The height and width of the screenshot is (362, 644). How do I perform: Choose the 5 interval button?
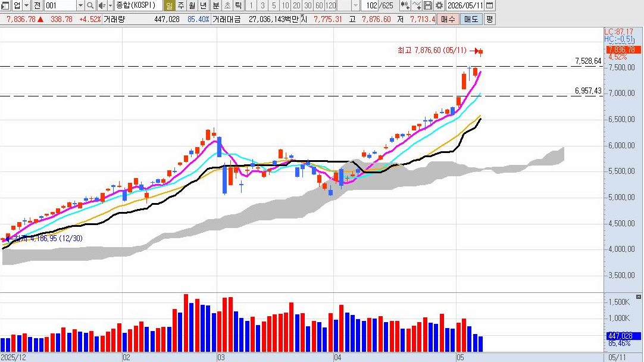click(274, 5)
